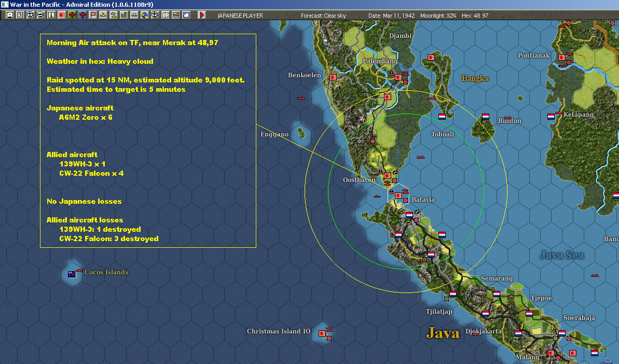Viewport: 619px width, 364px height.
Task: Click 'CW-22 Falcon: 3 destroyed' loss line
Action: coord(109,239)
